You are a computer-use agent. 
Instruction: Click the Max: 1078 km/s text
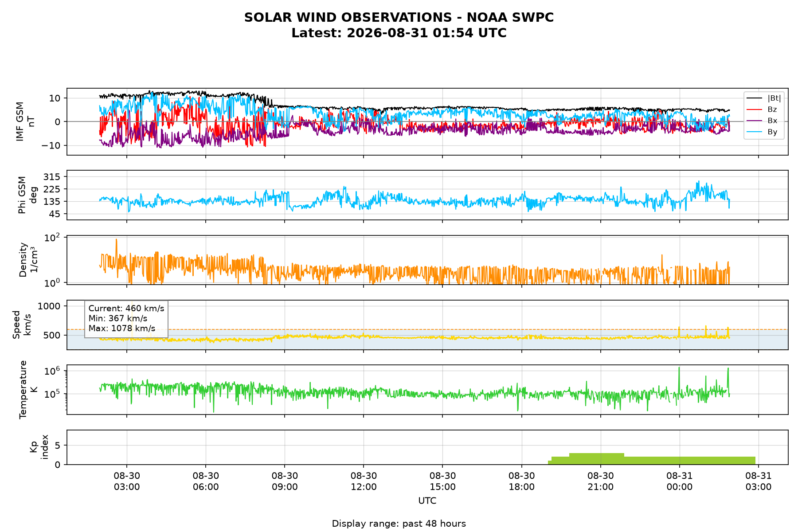coord(122,329)
